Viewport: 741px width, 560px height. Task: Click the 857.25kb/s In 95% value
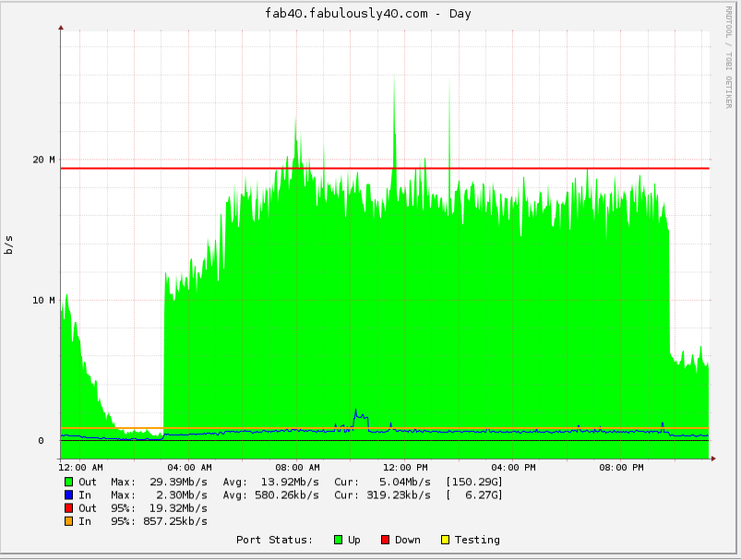point(175,522)
